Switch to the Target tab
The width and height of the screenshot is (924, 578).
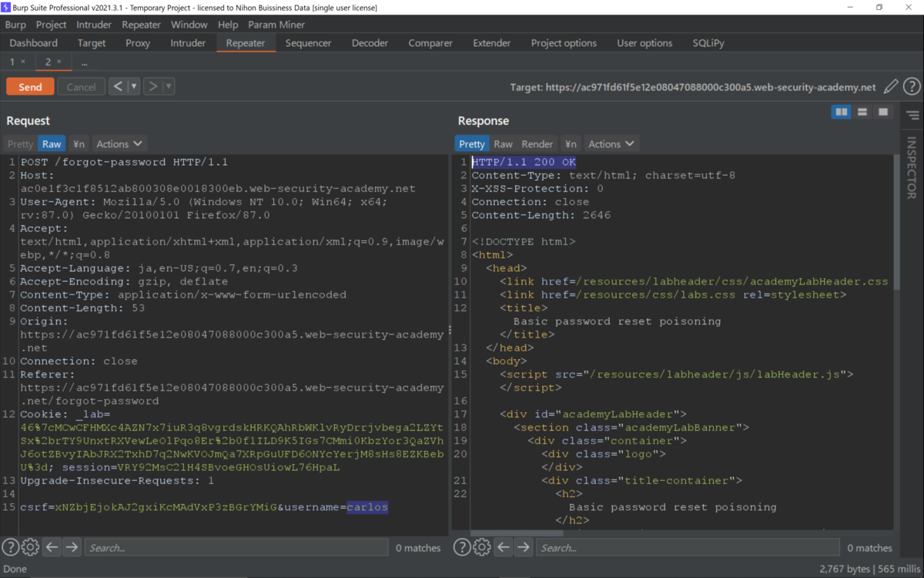tap(92, 43)
